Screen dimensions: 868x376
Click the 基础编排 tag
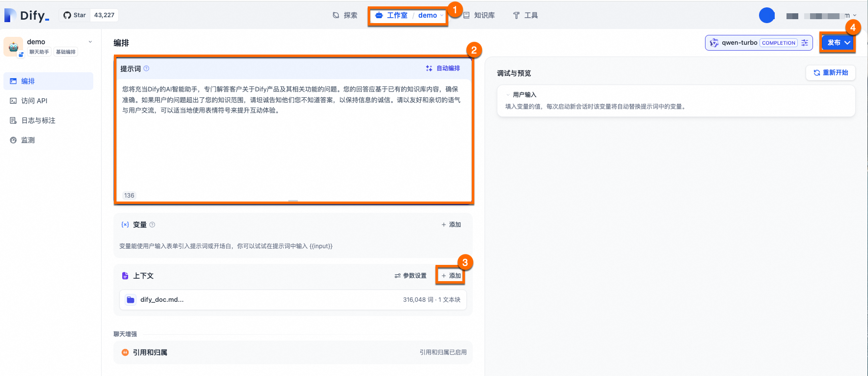(x=66, y=52)
